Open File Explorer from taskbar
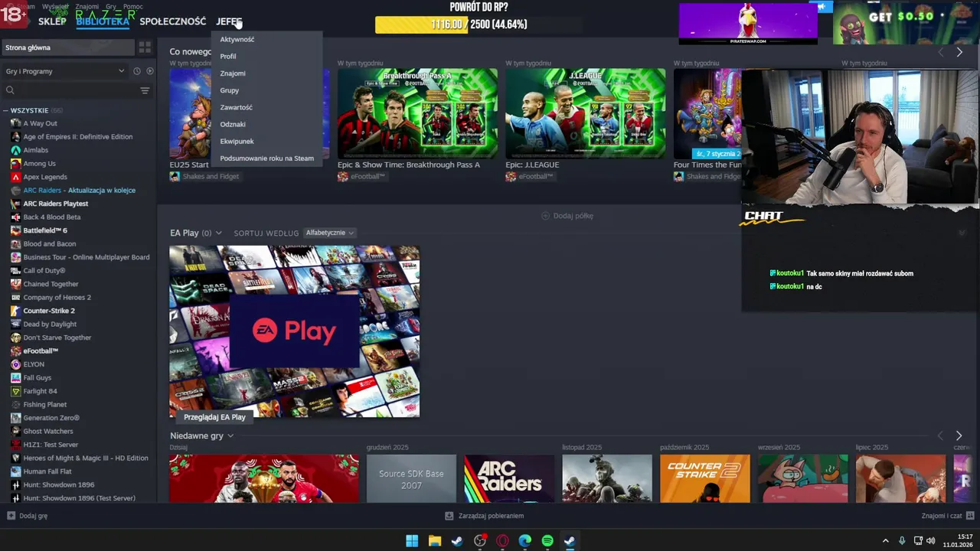 [435, 541]
